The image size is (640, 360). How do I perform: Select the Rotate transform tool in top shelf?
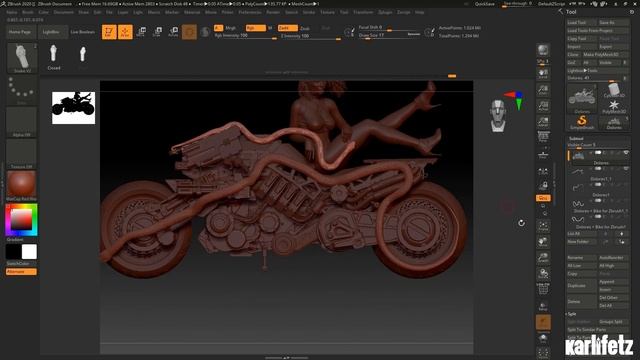173,32
